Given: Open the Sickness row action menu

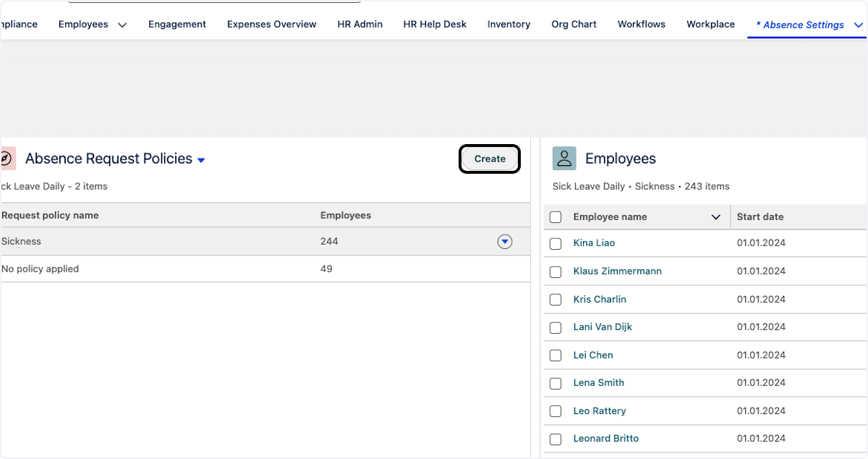Looking at the screenshot, I should [505, 242].
